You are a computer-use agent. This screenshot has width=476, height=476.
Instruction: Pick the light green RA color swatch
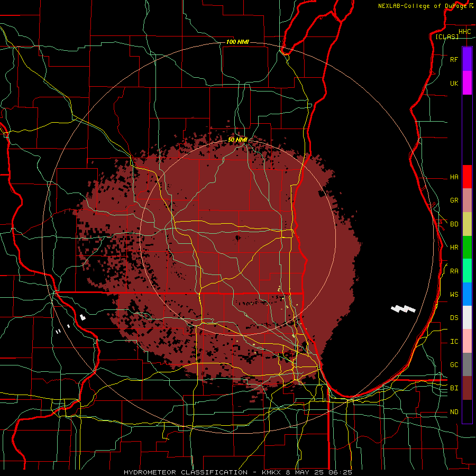click(x=467, y=270)
